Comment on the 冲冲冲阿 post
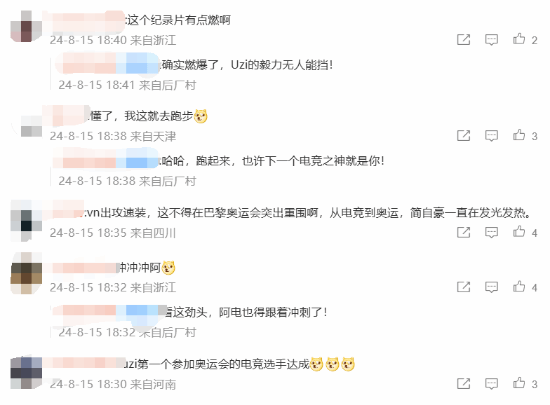 (x=491, y=287)
